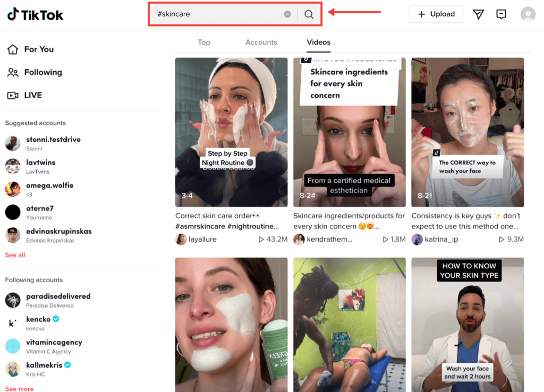Clear the search field text
The image size is (544, 392).
click(x=287, y=14)
